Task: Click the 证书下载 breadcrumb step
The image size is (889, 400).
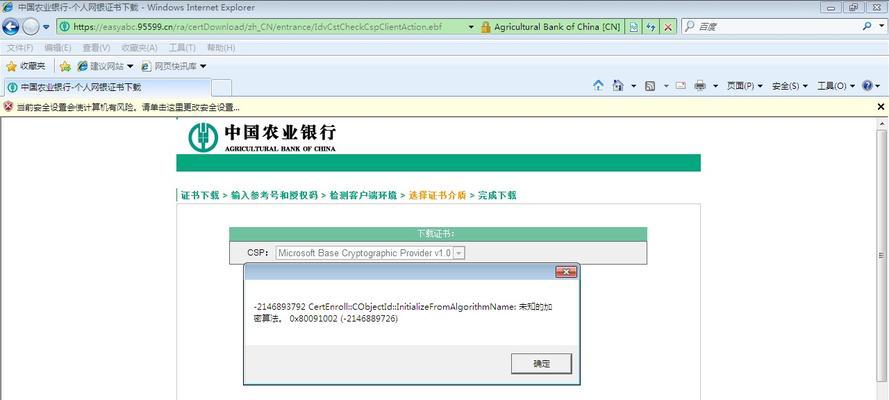Action: 200,195
